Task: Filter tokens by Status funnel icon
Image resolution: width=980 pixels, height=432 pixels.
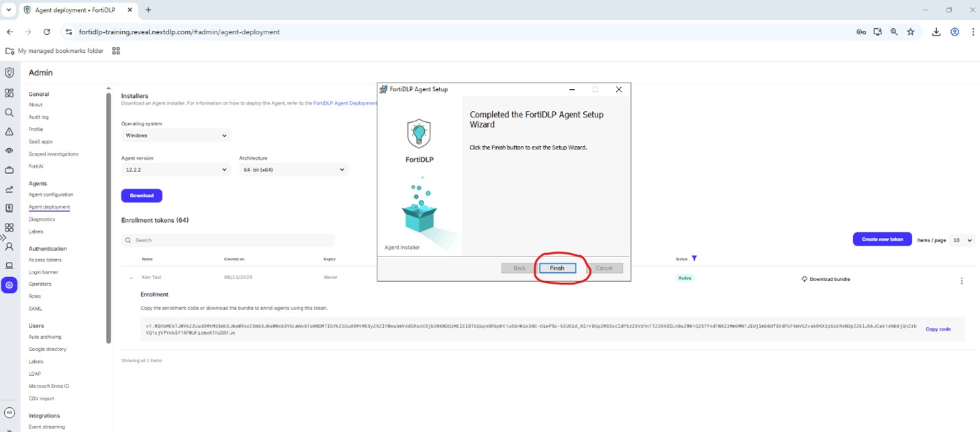Action: 694,259
